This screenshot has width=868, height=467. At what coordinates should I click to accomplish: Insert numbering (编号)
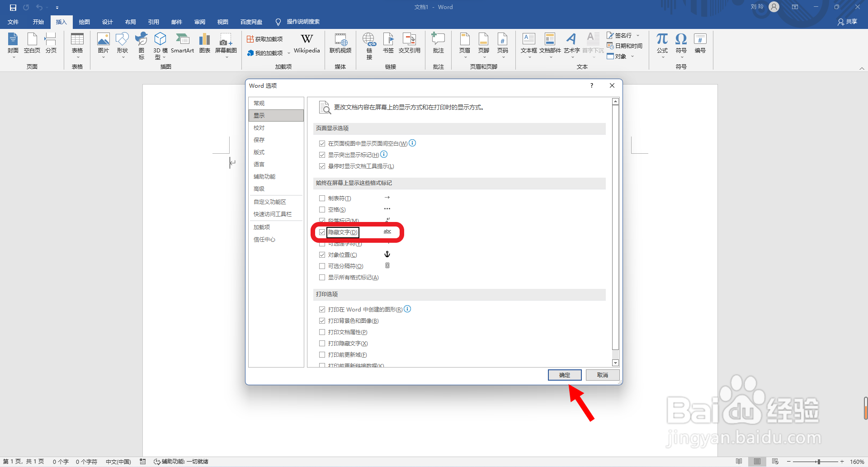point(700,43)
